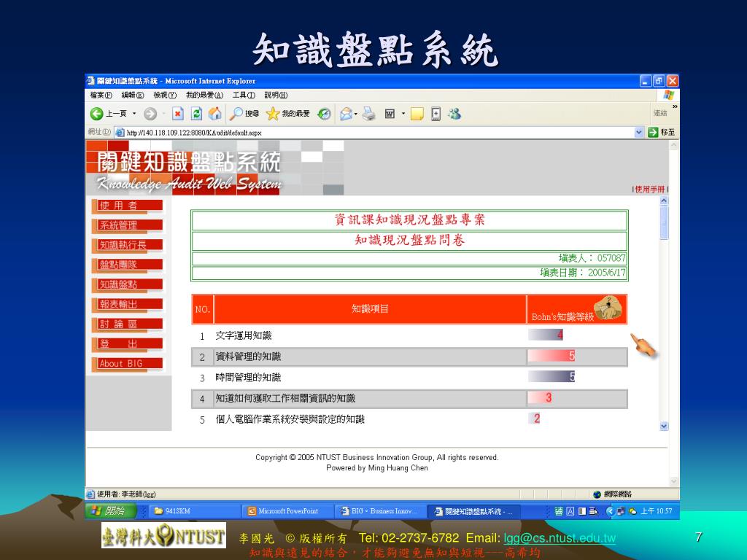Open the Edit-with-Word dropdown arrow
The width and height of the screenshot is (747, 560).
(403, 114)
